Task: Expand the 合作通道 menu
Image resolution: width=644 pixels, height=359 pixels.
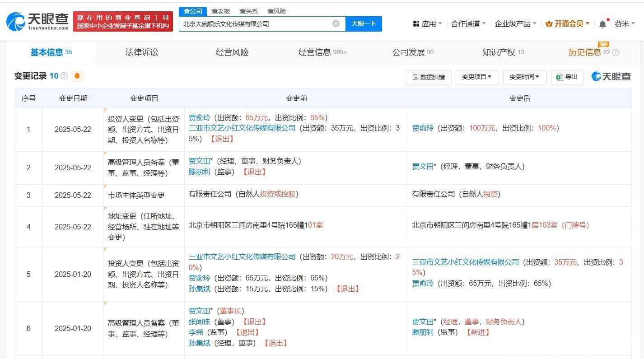Action: [x=468, y=23]
